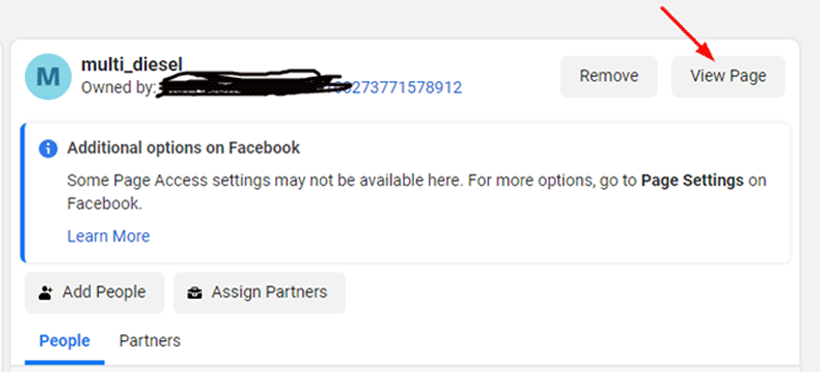Click the blue underline beneath People tab

[64, 362]
